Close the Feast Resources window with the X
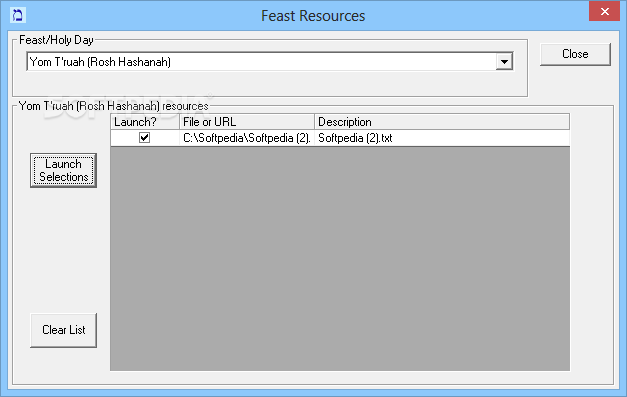 click(604, 12)
